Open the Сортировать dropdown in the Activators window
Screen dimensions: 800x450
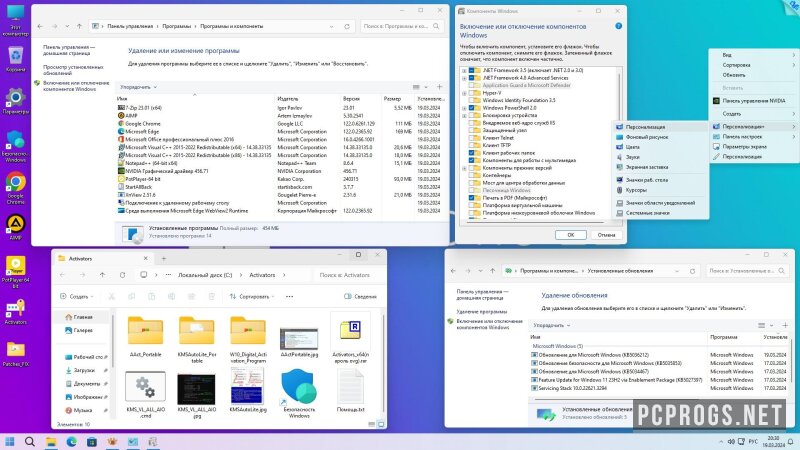(253, 296)
